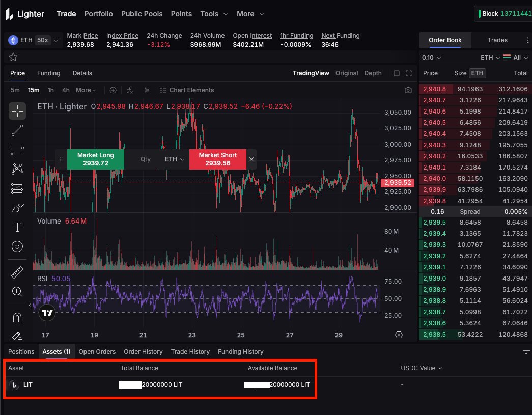Go to Public Pools
This screenshot has height=415, width=532.
(x=142, y=14)
